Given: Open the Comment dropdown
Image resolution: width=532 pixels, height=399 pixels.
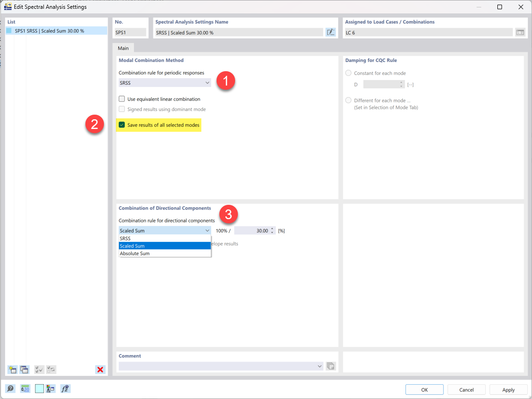Looking at the screenshot, I should [x=320, y=366].
